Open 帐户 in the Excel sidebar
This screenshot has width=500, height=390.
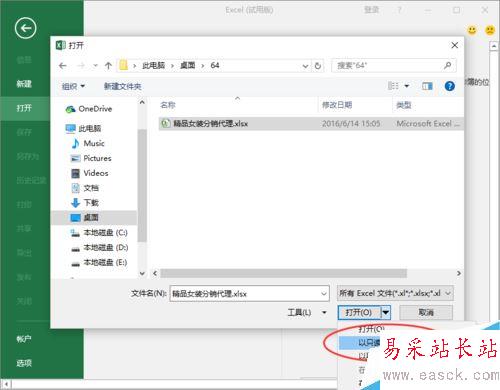click(x=24, y=339)
